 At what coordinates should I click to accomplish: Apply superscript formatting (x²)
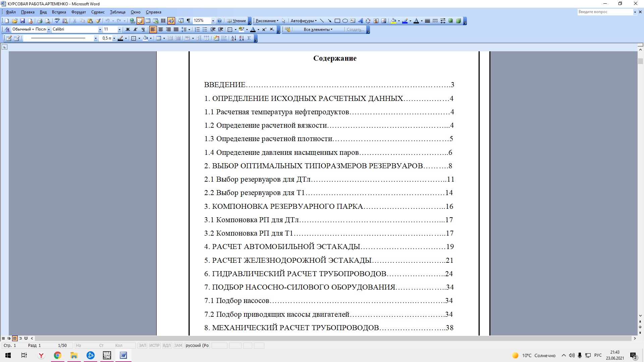click(264, 29)
